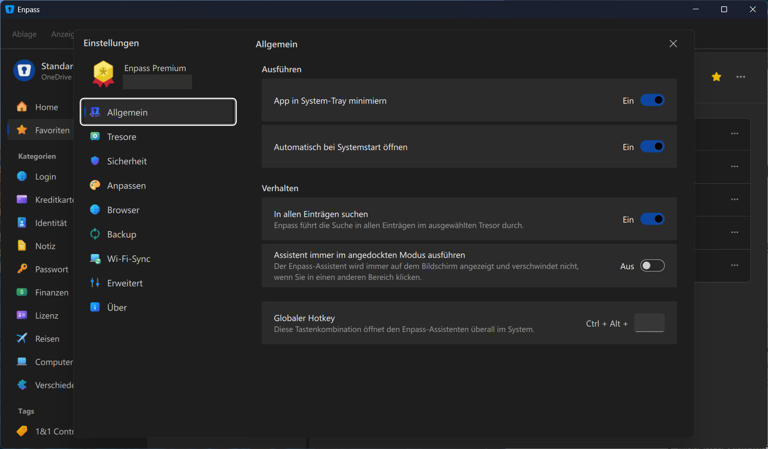
Task: Click the Browser globe icon
Action: click(x=95, y=210)
